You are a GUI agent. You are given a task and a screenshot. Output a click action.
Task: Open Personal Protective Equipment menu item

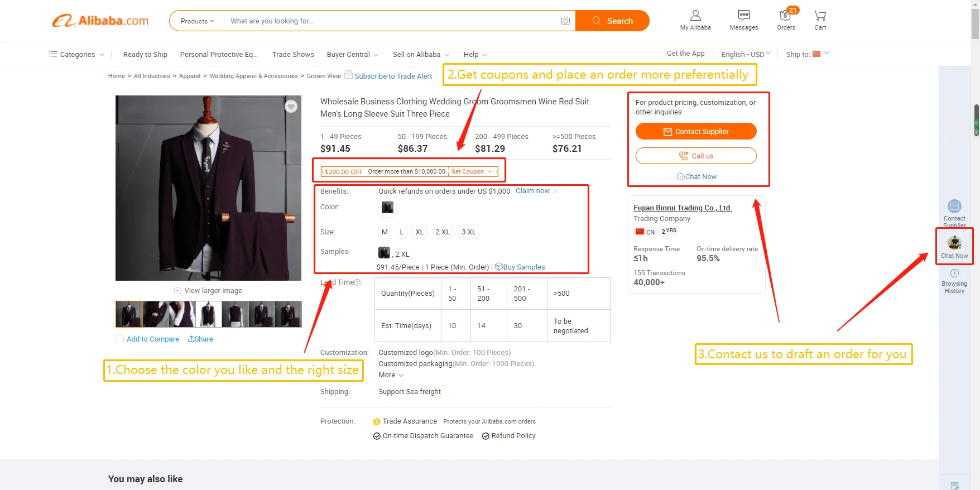click(219, 55)
